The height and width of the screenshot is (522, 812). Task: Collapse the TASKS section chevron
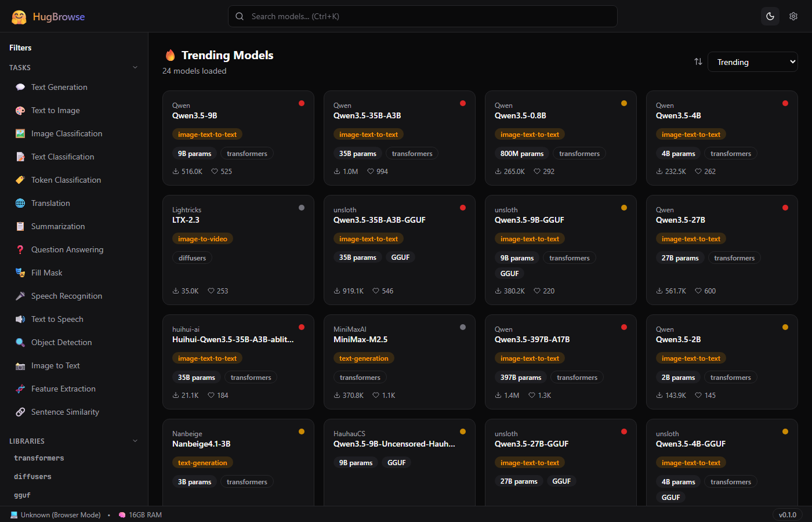(135, 67)
